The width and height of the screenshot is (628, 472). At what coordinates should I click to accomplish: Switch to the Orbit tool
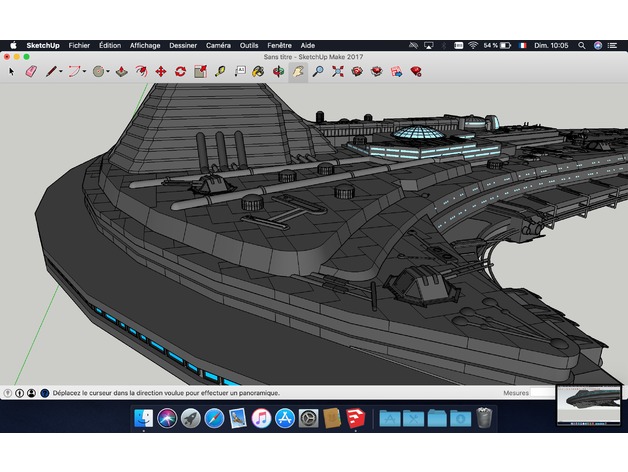pos(278,72)
